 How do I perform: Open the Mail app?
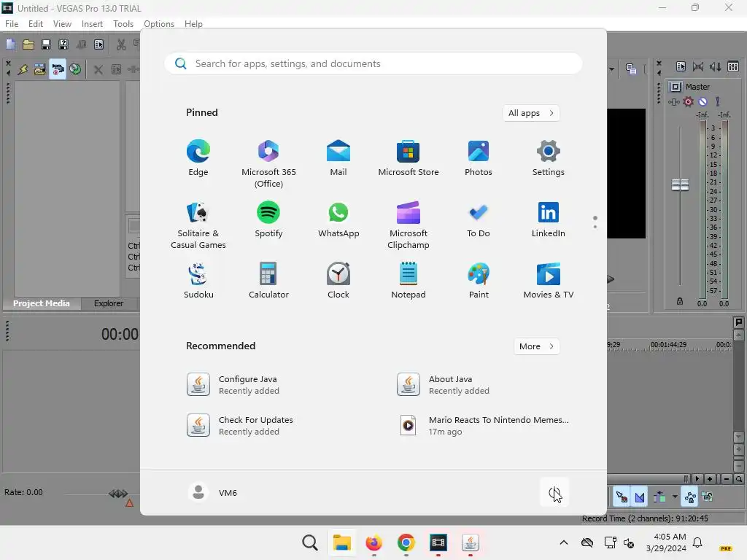(338, 158)
